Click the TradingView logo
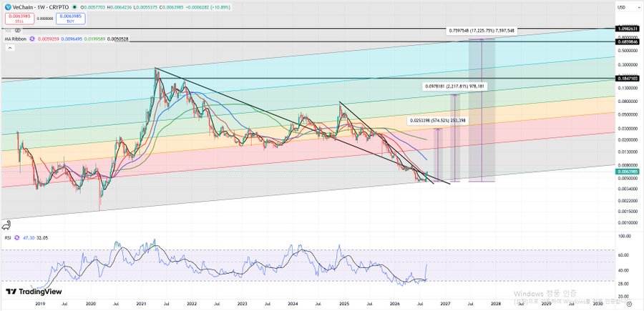This screenshot has height=311, width=644. (34, 291)
